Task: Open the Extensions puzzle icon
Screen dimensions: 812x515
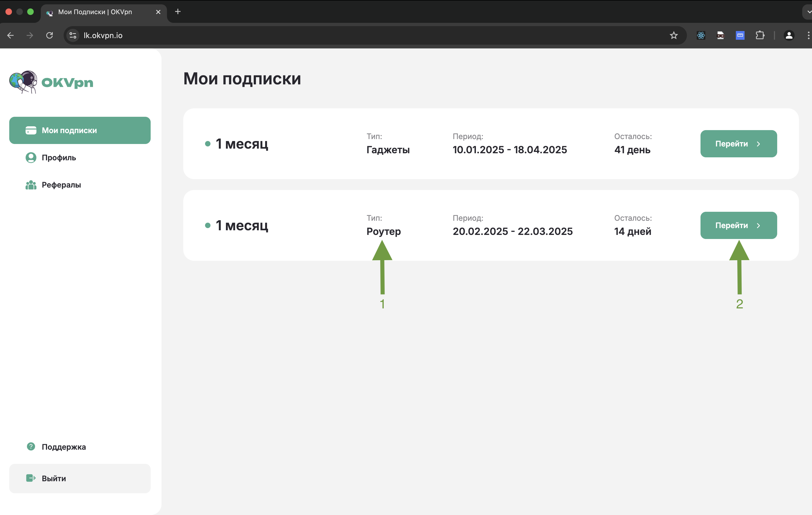Action: pos(760,35)
